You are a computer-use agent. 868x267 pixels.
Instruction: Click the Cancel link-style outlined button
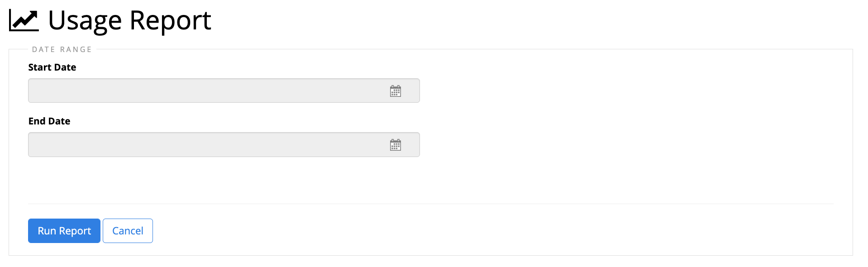[128, 231]
